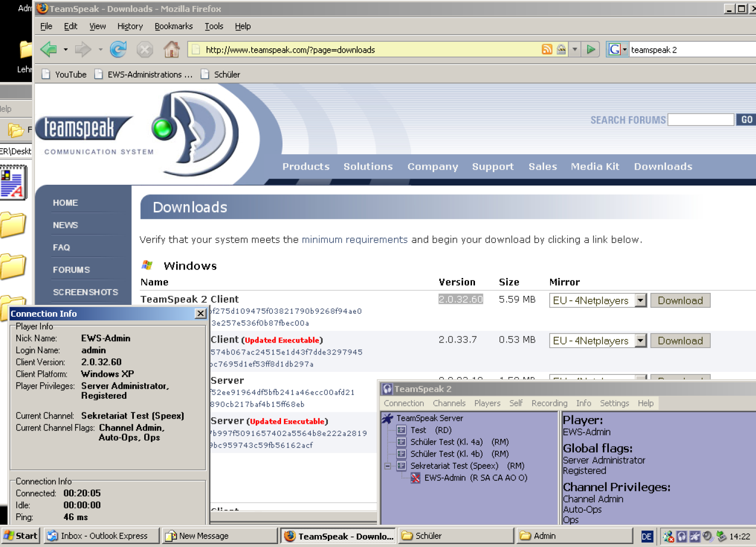This screenshot has width=756, height=547.
Task: Reload the page with the refresh icon
Action: click(x=118, y=49)
